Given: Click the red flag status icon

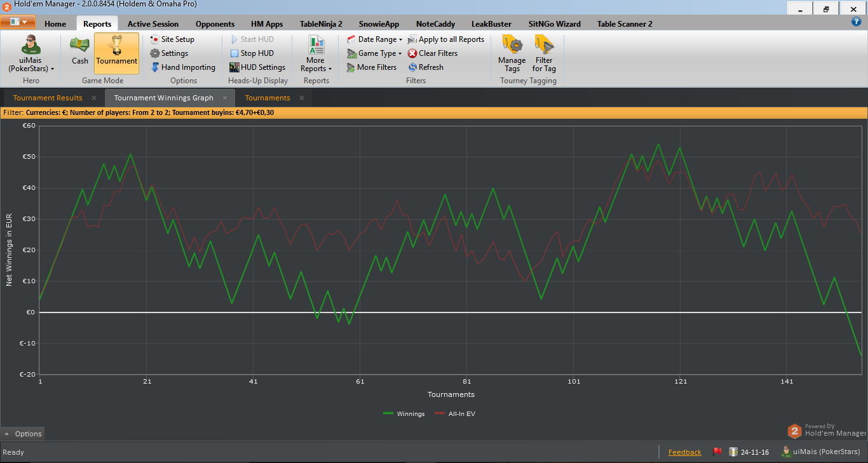Looking at the screenshot, I should point(717,452).
